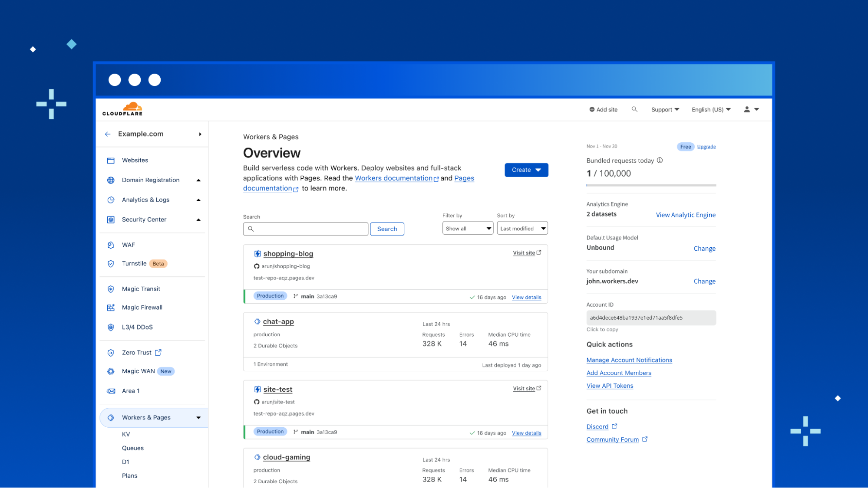Click the Analytics & Logs pie chart icon
868x488 pixels.
(111, 200)
